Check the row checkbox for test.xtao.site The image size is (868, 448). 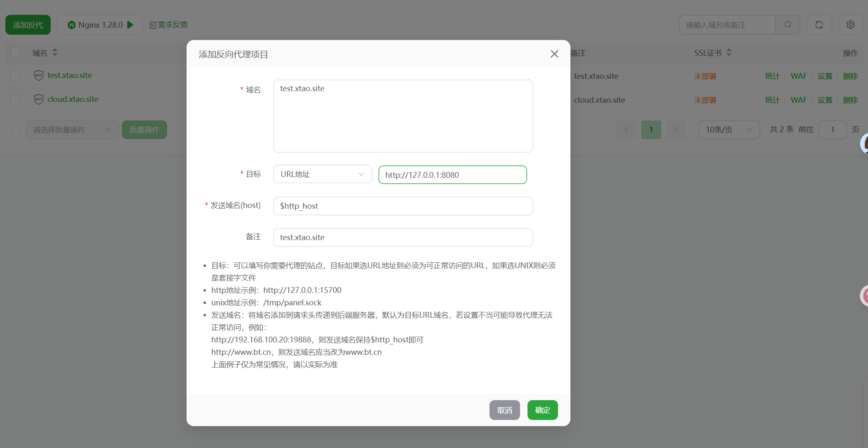[x=15, y=75]
